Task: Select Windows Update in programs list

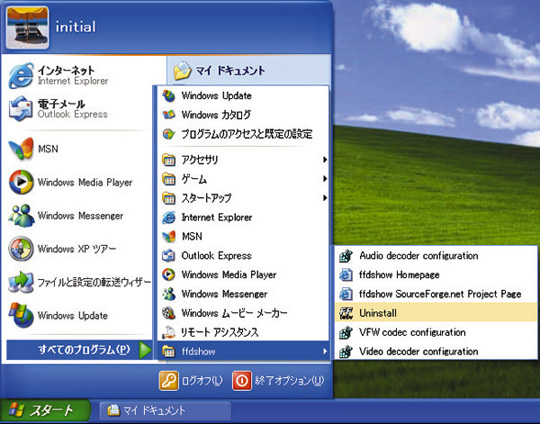Action: [243, 96]
